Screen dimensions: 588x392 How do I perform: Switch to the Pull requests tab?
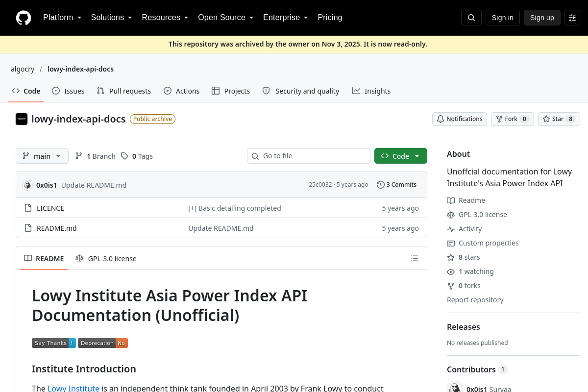click(x=124, y=91)
